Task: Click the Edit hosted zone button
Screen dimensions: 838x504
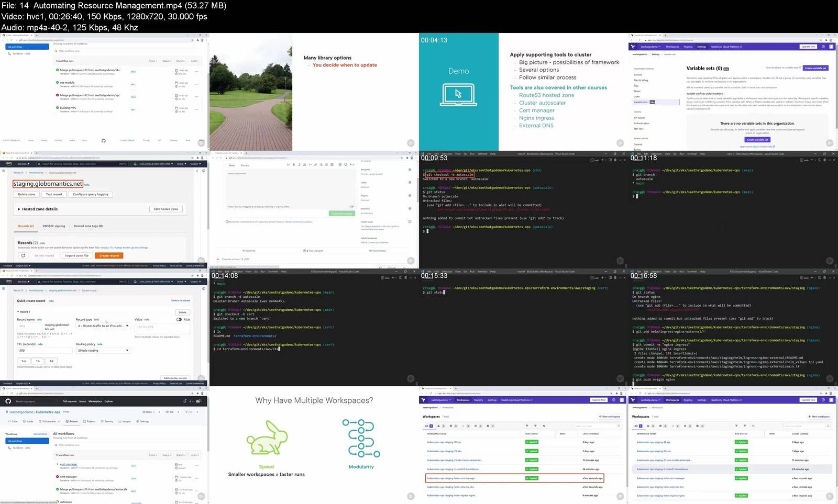Action: coord(166,209)
